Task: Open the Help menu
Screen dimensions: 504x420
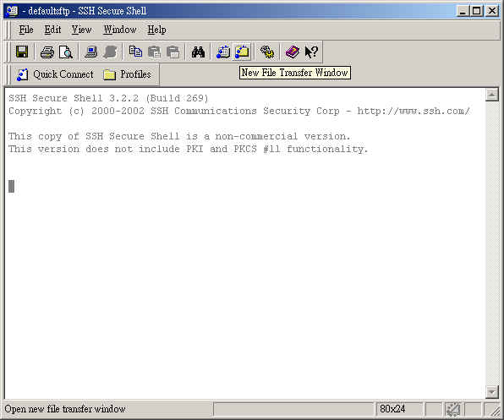Action: pos(156,30)
